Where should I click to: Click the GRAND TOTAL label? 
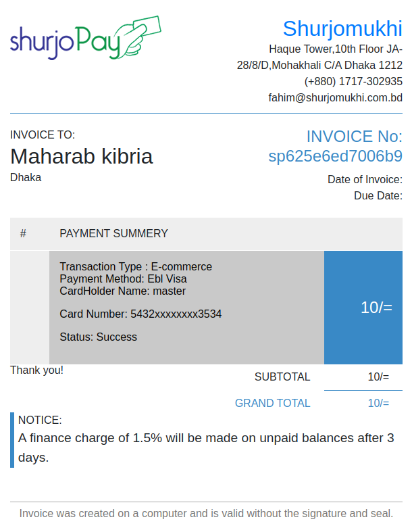point(273,403)
